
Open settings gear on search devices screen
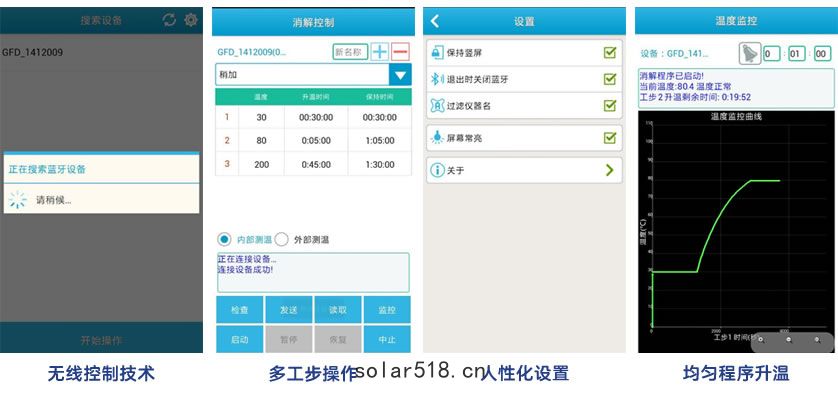pos(190,20)
